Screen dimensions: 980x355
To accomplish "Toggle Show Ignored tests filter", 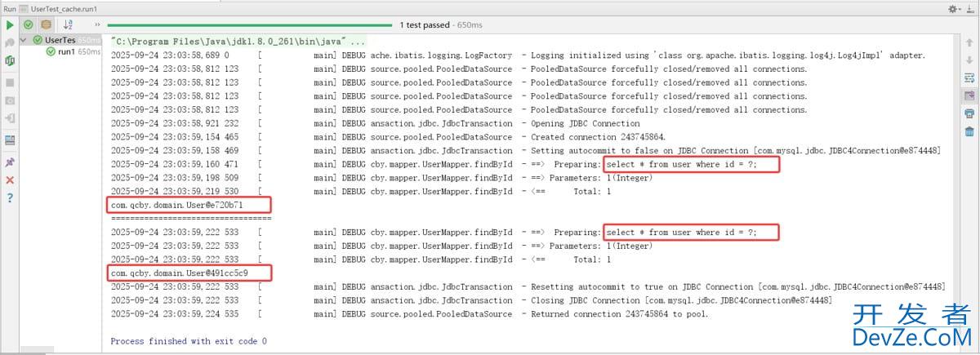I will (46, 25).
